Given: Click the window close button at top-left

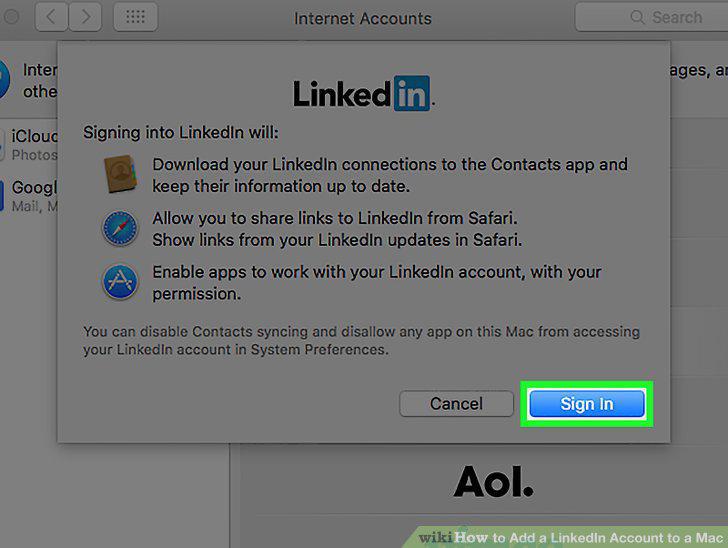Looking at the screenshot, I should [x=11, y=17].
